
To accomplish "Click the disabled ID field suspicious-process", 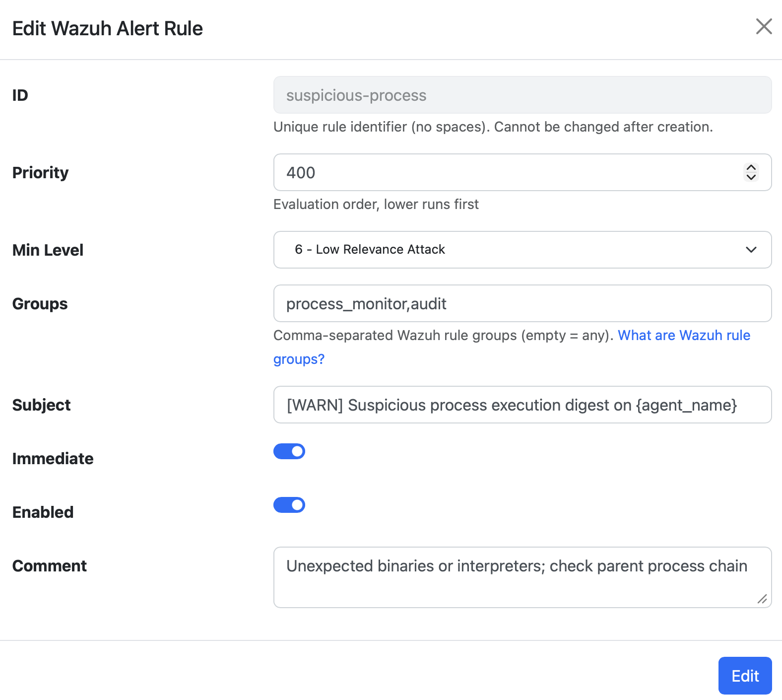I will point(522,95).
